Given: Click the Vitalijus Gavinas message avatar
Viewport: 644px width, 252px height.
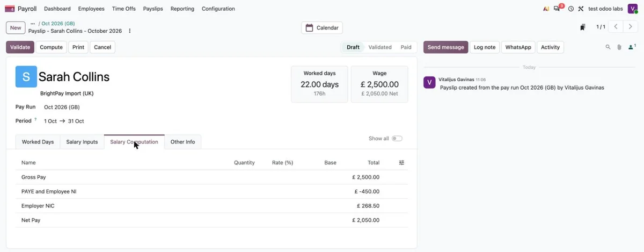Looking at the screenshot, I should (x=429, y=82).
